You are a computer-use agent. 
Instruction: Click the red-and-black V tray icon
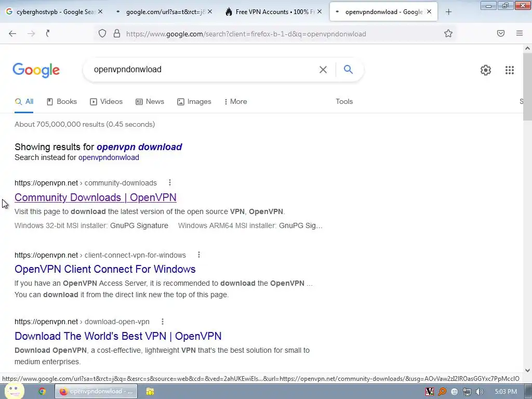[429, 392]
